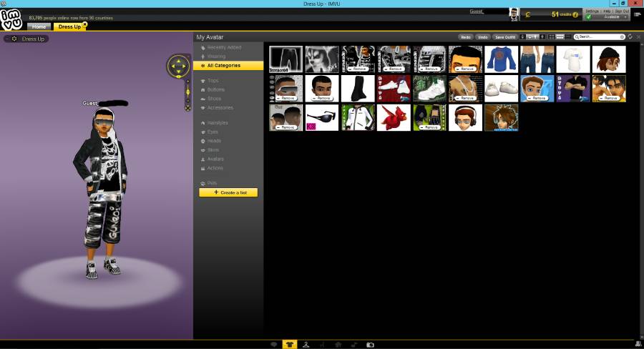644x349 pixels.
Task: Click the Create a list button
Action: click(228, 192)
